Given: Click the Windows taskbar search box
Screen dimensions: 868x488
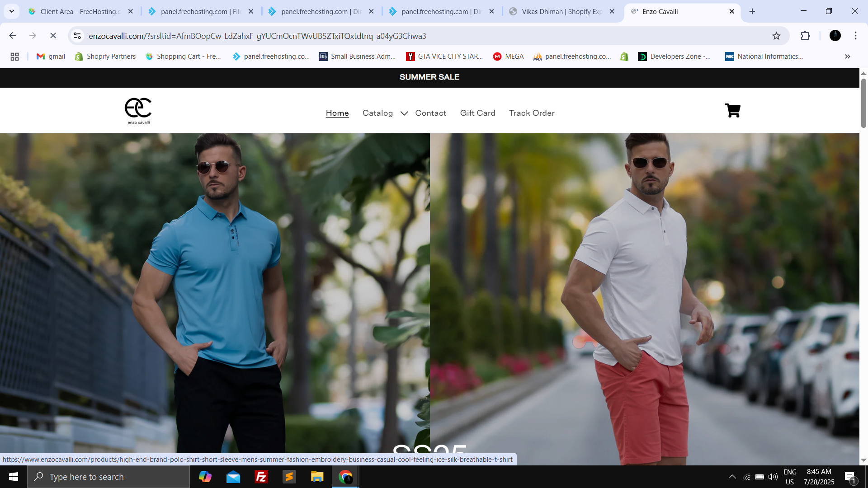Looking at the screenshot, I should click(108, 477).
